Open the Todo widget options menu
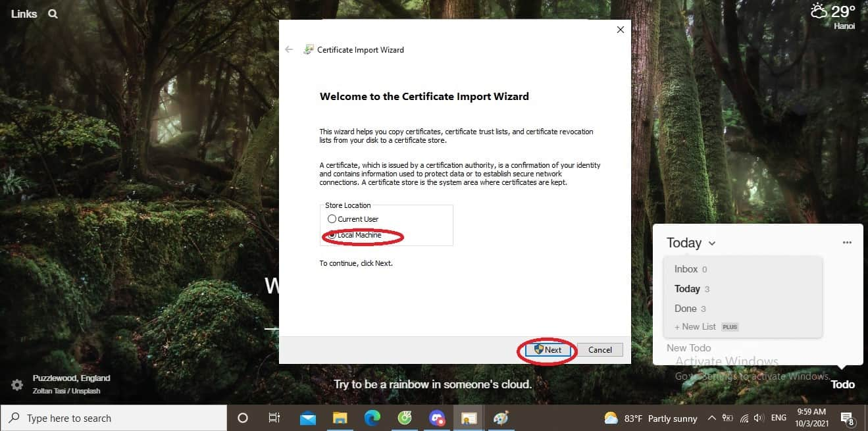This screenshot has width=868, height=431. click(x=847, y=242)
